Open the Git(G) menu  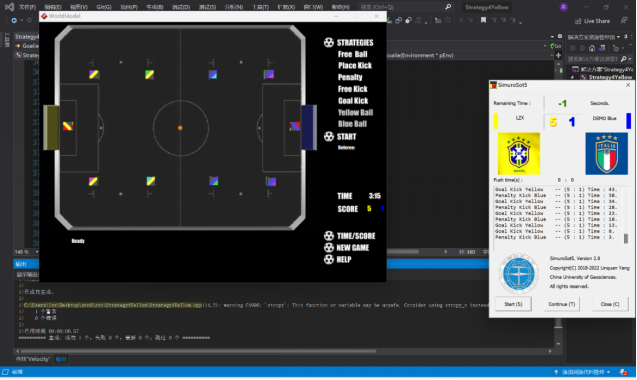click(104, 7)
